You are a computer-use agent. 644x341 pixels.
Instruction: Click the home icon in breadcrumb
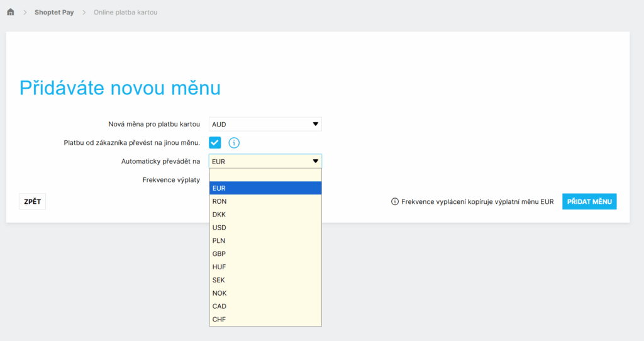pyautogui.click(x=11, y=12)
